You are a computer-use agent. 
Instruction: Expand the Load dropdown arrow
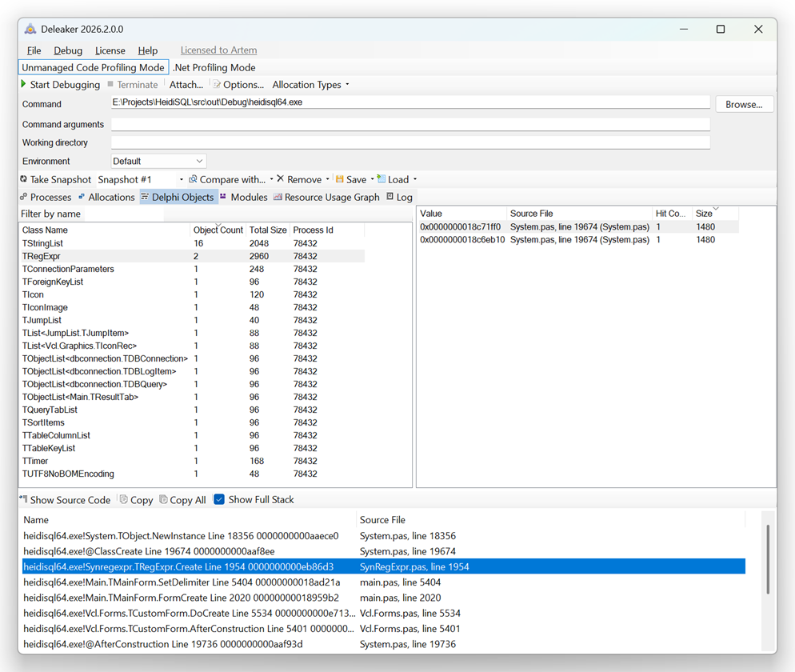[415, 179]
